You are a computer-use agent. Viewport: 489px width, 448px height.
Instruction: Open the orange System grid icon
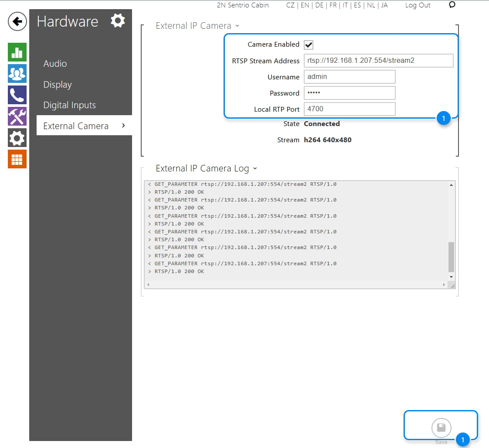point(17,159)
